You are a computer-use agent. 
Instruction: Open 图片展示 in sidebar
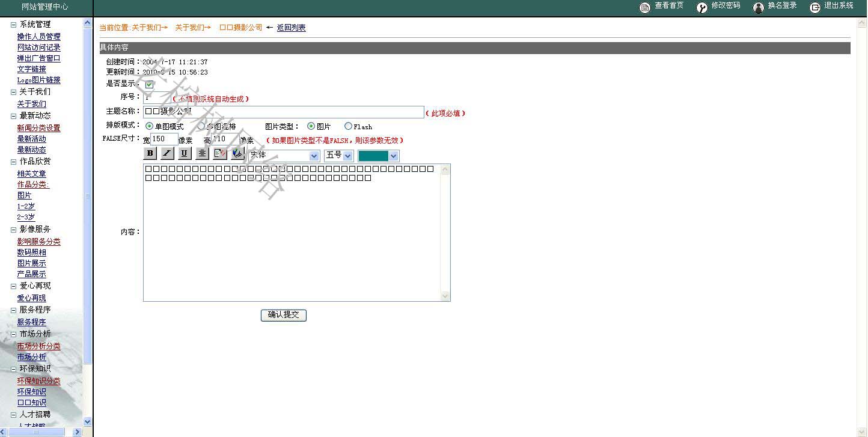pos(32,263)
